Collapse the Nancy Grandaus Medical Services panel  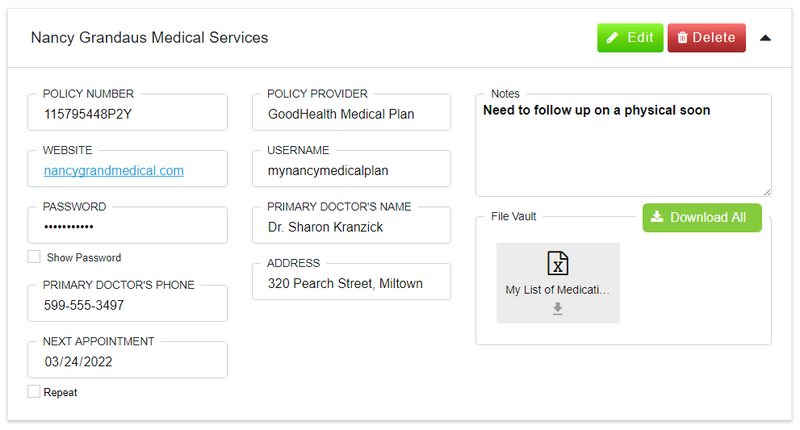tap(765, 38)
